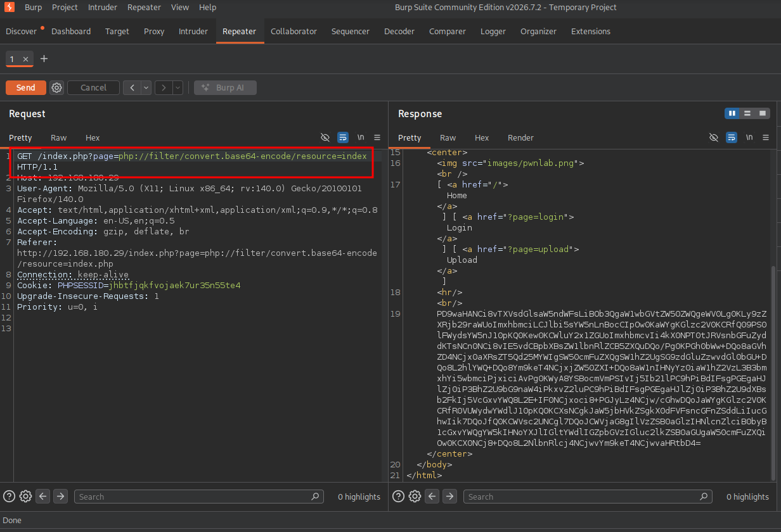Image resolution: width=781 pixels, height=532 pixels.
Task: Open the Burp menu
Action: (34, 8)
